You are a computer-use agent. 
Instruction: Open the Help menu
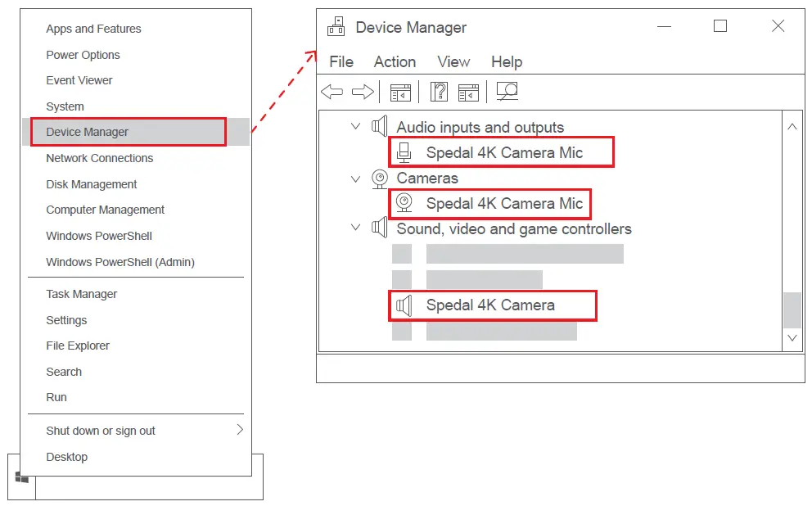point(507,61)
